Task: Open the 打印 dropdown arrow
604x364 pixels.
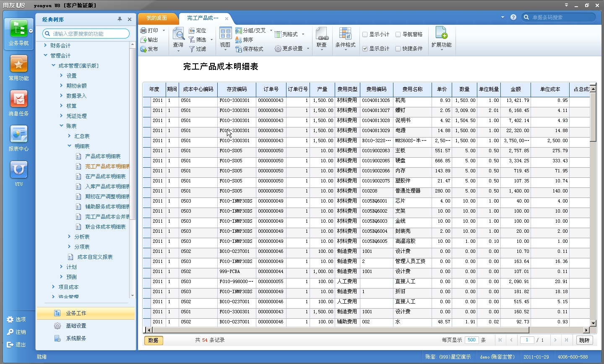Action: (164, 31)
